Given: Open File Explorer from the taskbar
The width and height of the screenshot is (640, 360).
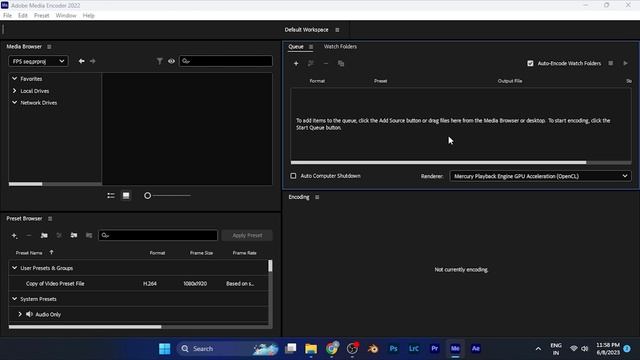Looking at the screenshot, I should point(311,349).
